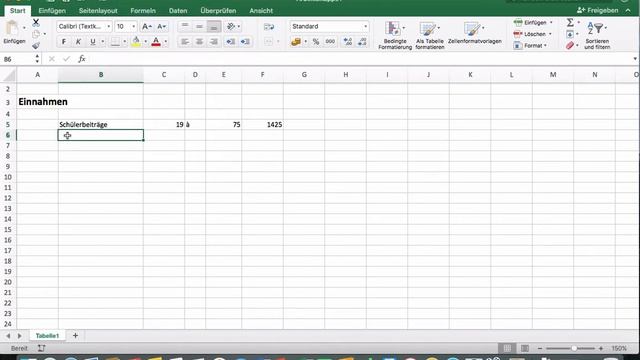Image resolution: width=640 pixels, height=360 pixels.
Task: Click the cell borders icon
Action: tap(116, 42)
